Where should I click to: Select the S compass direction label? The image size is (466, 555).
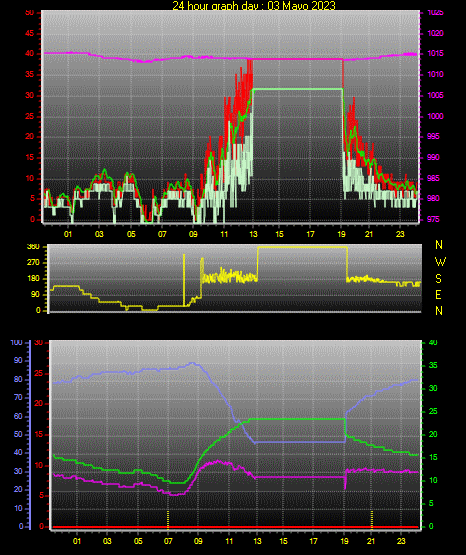coord(438,279)
